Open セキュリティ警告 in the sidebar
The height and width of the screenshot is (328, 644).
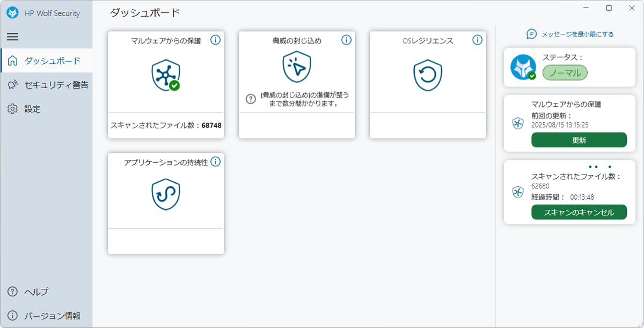coord(47,85)
